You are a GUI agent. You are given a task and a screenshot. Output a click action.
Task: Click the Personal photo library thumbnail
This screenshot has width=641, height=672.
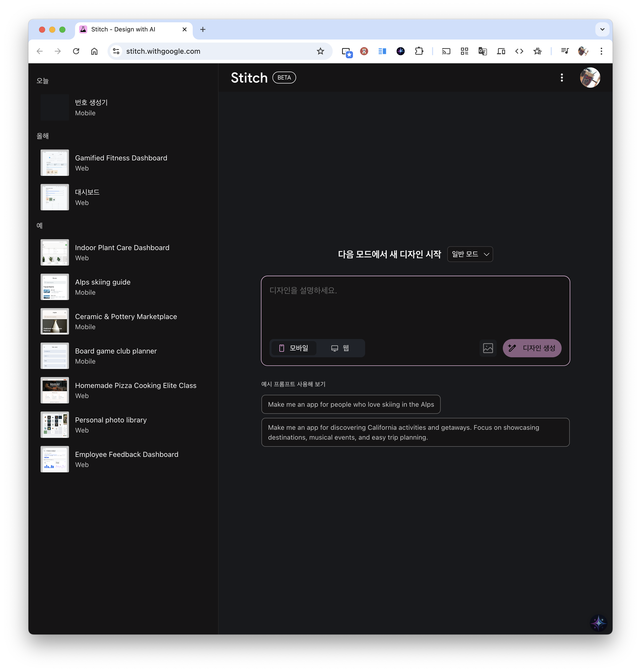55,425
